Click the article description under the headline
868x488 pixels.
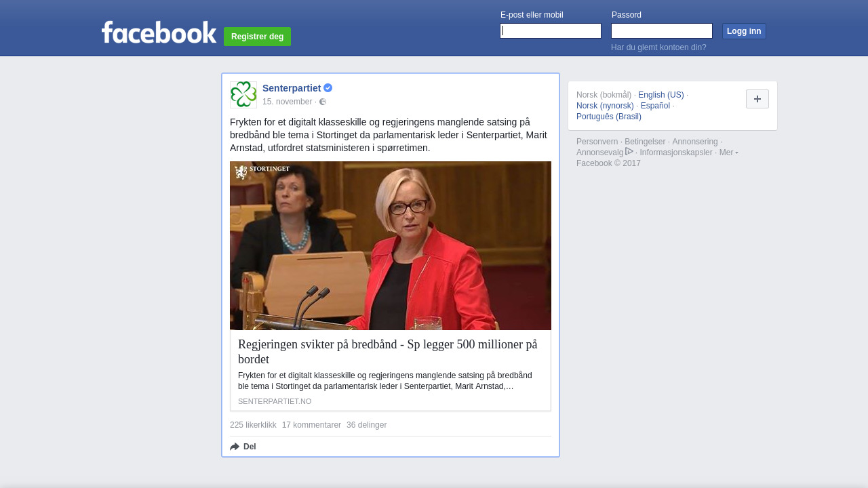[385, 381]
